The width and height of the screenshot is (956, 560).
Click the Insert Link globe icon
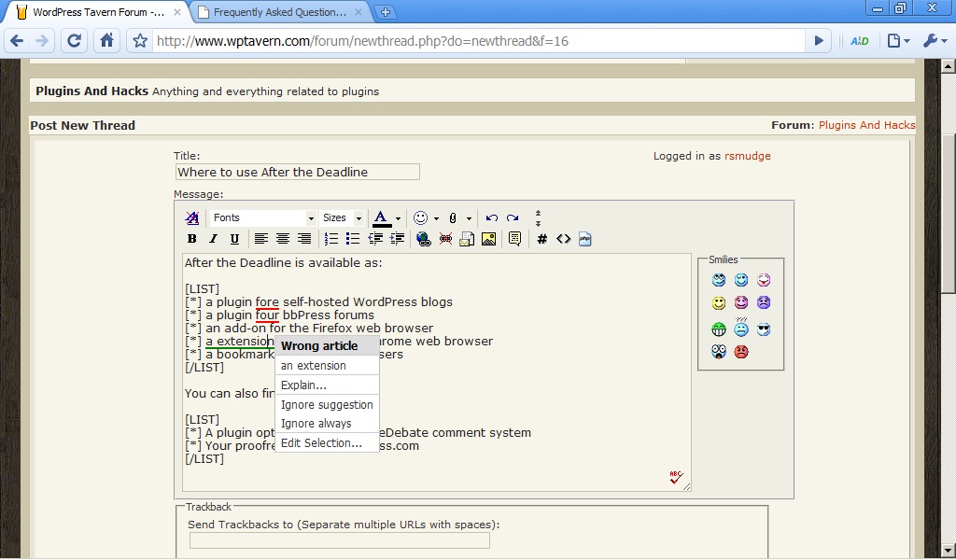pyautogui.click(x=424, y=239)
